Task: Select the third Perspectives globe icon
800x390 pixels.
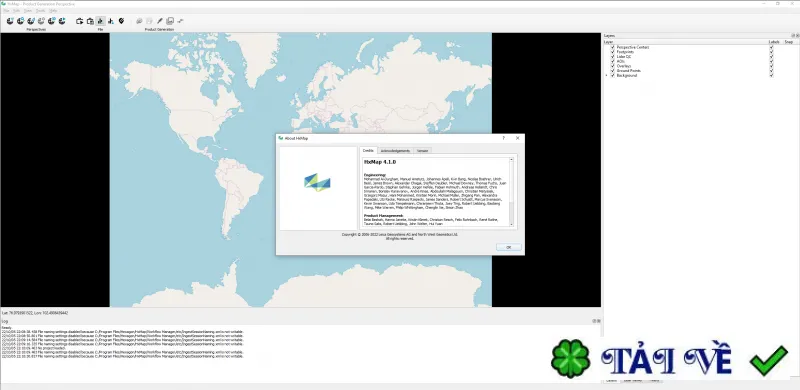Action: click(x=31, y=21)
